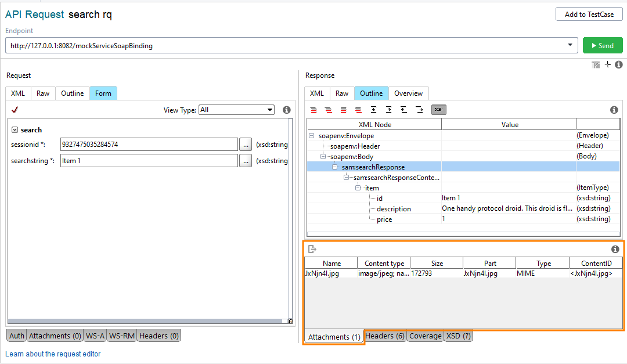
Task: Click the green Send button
Action: point(603,45)
